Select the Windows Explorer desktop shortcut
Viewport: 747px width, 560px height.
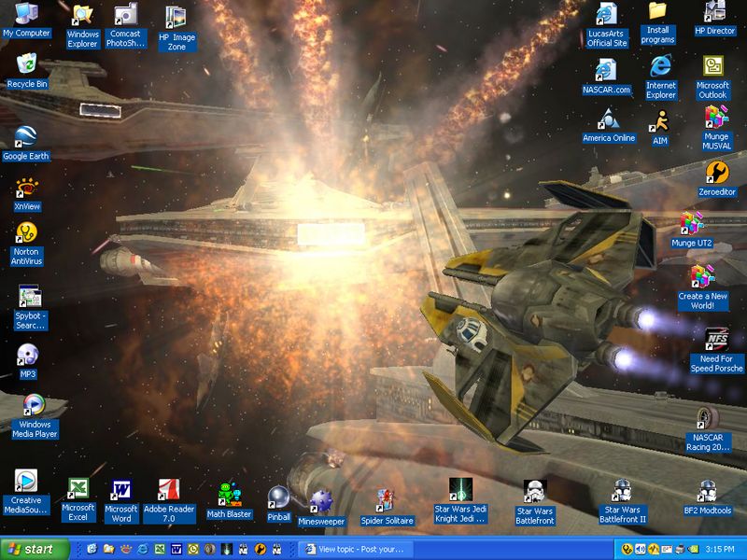pos(82,26)
